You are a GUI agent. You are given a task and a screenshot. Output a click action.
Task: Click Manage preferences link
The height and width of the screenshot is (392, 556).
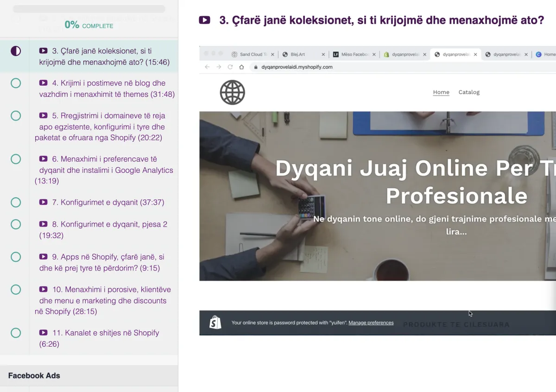[371, 323]
